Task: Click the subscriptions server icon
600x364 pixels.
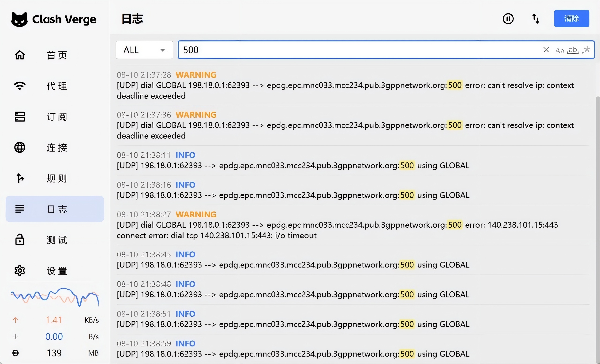Action: pyautogui.click(x=20, y=117)
